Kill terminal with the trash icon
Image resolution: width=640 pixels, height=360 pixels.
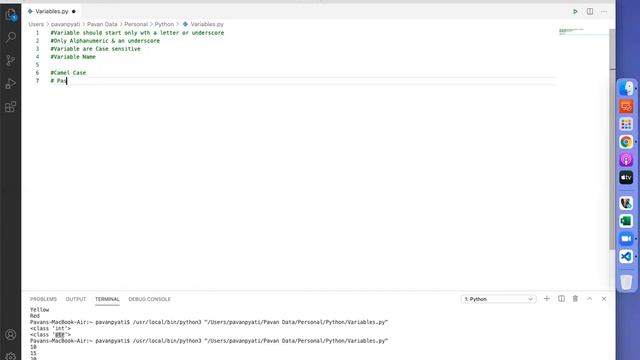[575, 299]
